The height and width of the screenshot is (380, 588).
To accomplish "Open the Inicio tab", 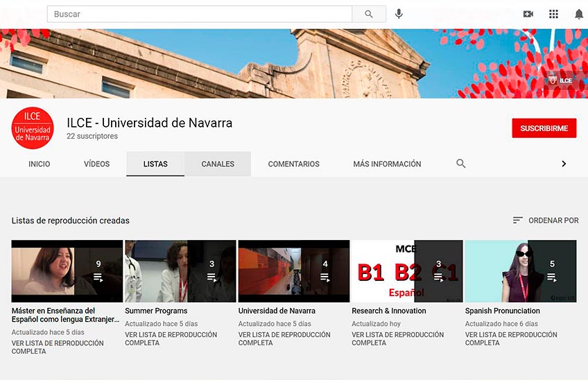I will [x=40, y=164].
